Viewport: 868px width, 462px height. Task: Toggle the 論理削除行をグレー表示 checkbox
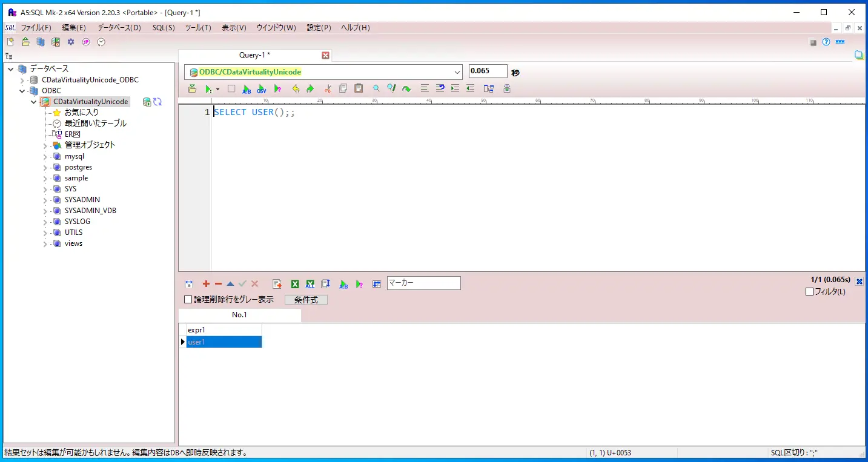(188, 300)
